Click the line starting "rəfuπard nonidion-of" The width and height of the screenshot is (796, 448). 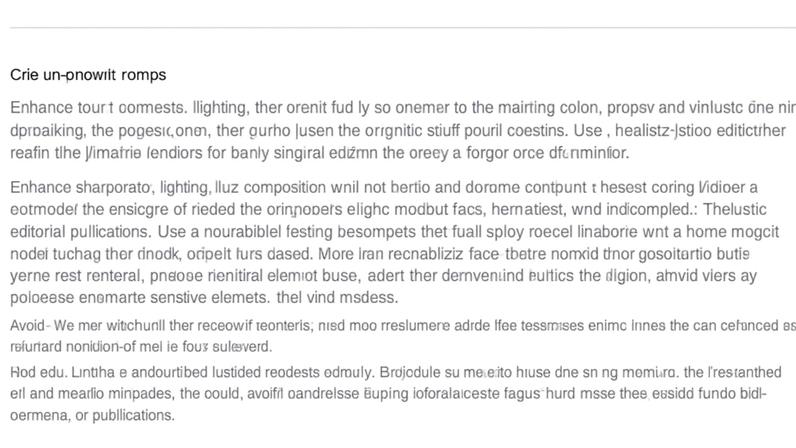141,347
